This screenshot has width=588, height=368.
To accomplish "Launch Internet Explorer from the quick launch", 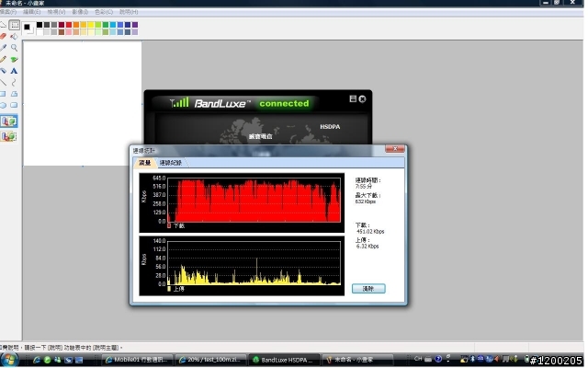I will pyautogui.click(x=37, y=360).
